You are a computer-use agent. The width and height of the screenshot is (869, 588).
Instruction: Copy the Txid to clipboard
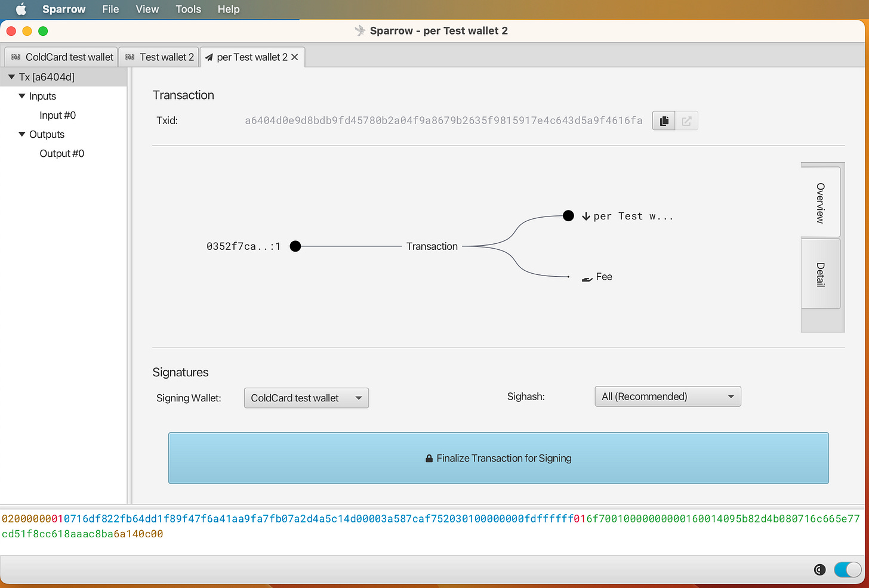[664, 121]
